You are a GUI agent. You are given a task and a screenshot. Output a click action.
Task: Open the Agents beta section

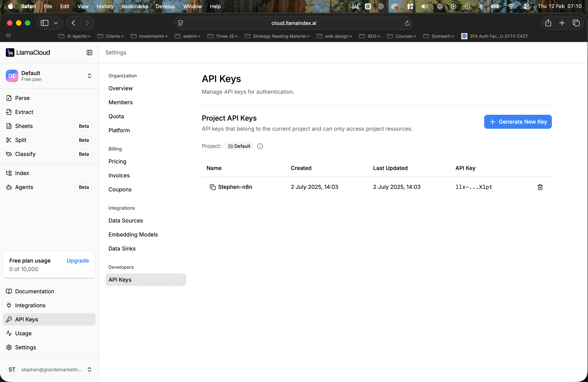point(24,187)
